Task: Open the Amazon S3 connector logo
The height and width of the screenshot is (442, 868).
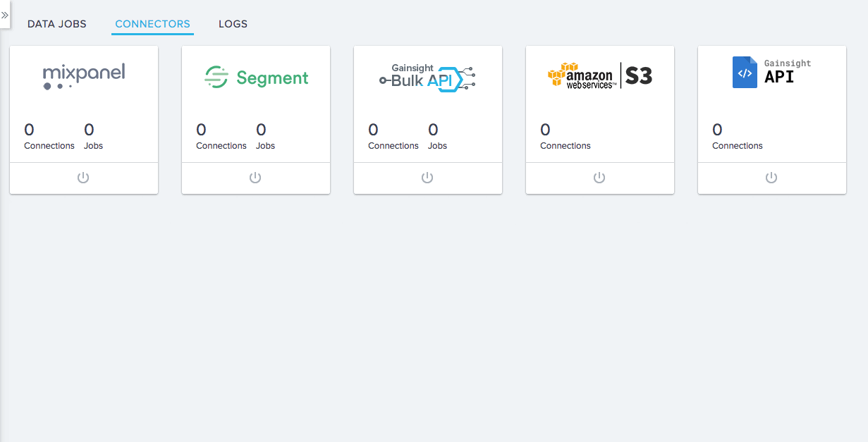Action: pos(600,75)
